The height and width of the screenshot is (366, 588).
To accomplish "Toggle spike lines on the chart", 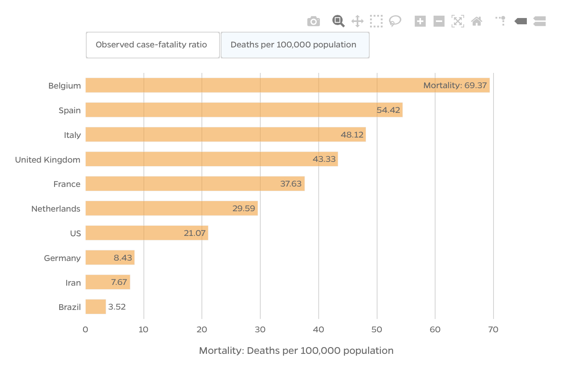I will (x=501, y=21).
